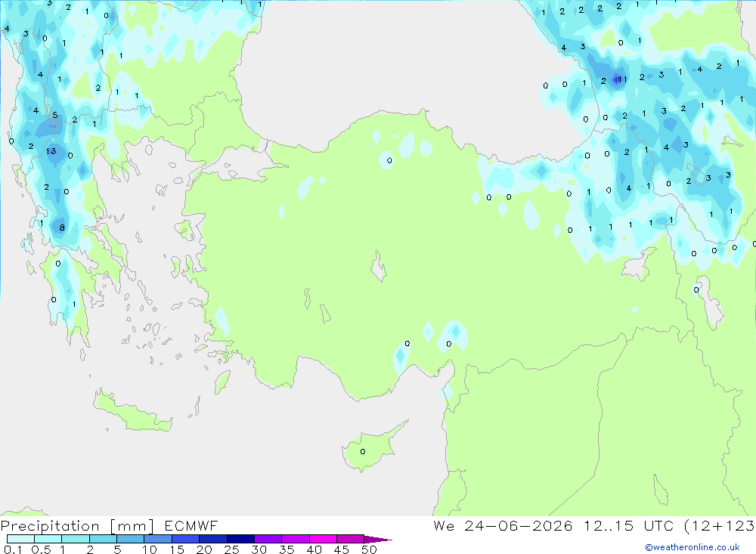Click the 0.1–0.5 mm lightest legend swatch

(20, 539)
